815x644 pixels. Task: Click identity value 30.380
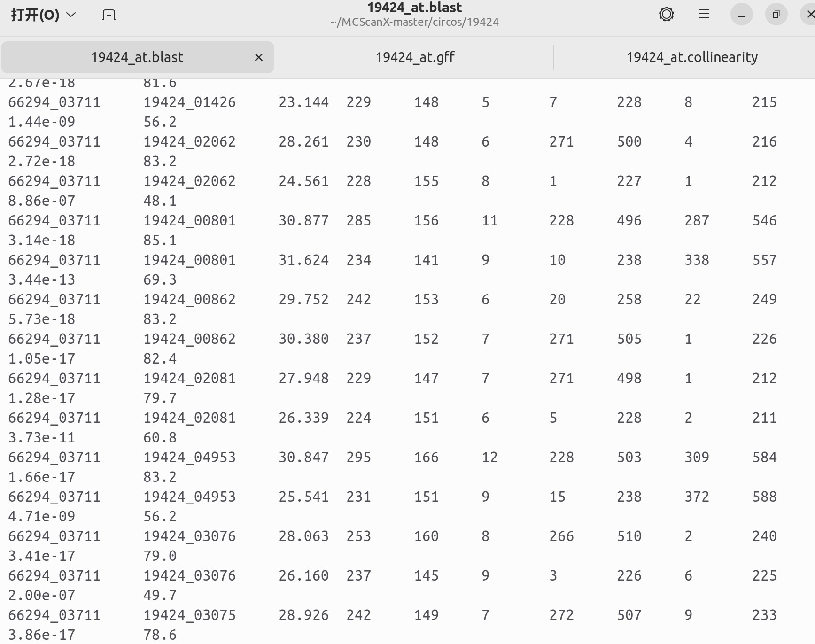click(303, 339)
